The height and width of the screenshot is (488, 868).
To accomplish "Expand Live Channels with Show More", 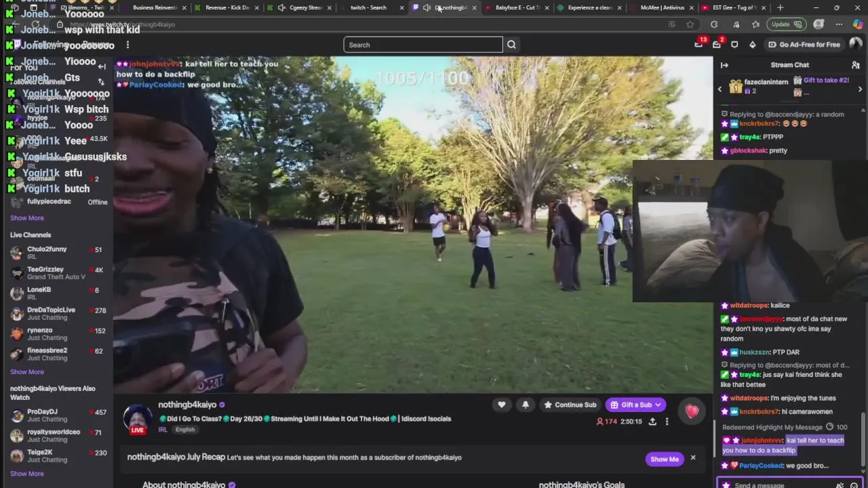I will click(x=27, y=372).
